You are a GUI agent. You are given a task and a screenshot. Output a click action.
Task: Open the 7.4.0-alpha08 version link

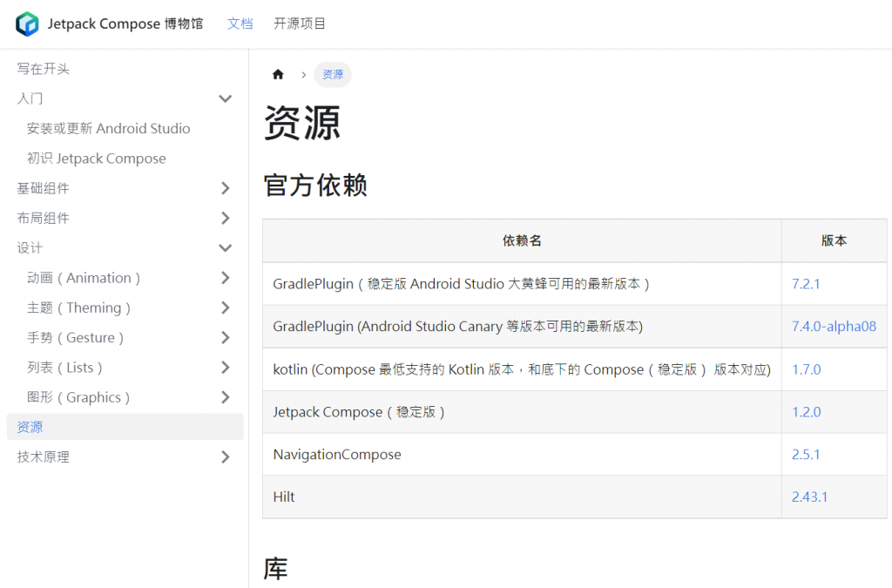tap(834, 327)
